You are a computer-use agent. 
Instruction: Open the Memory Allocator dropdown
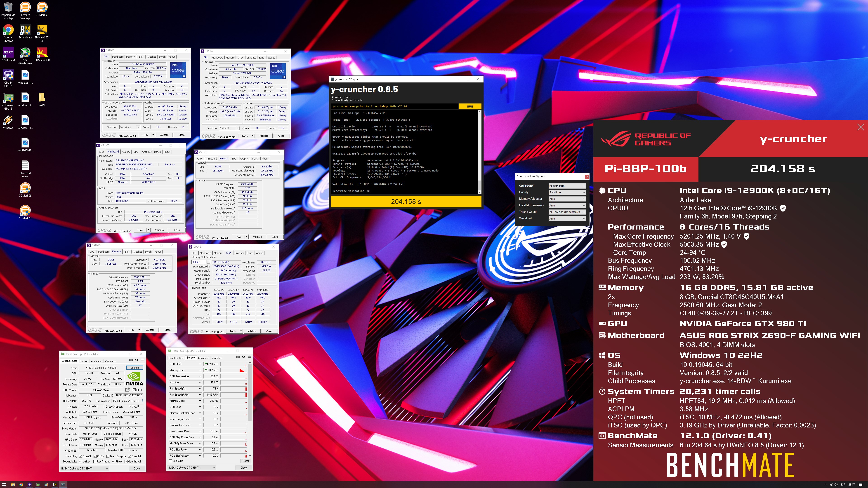pos(567,199)
